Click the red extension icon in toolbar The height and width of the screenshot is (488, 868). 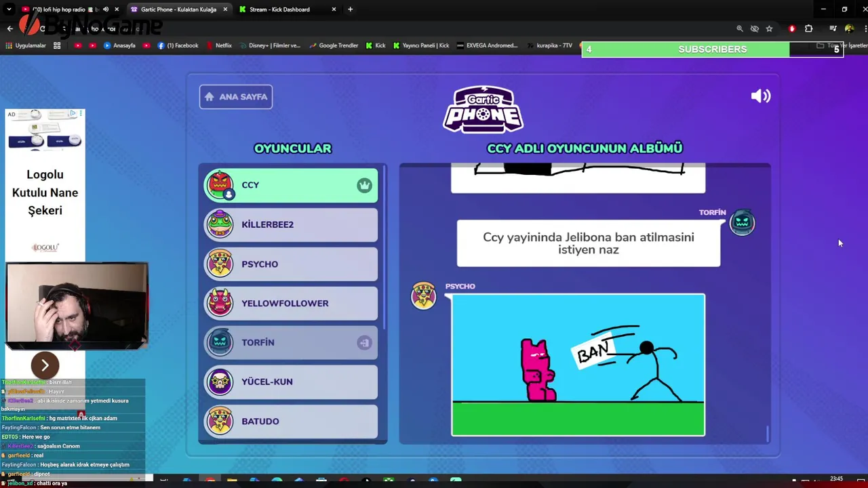tap(792, 28)
